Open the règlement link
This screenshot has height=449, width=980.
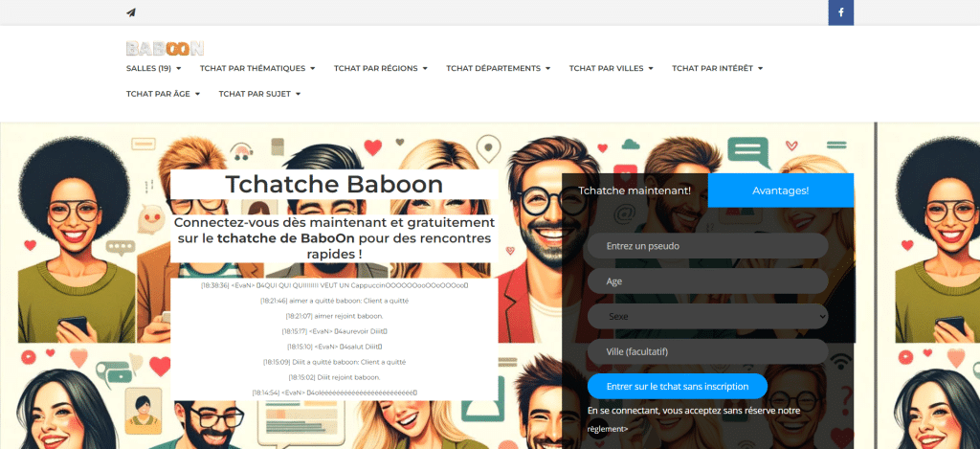pyautogui.click(x=607, y=429)
